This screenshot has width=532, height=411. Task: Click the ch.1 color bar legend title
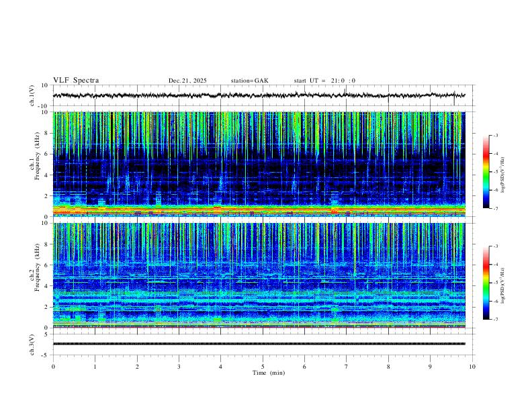[504, 175]
